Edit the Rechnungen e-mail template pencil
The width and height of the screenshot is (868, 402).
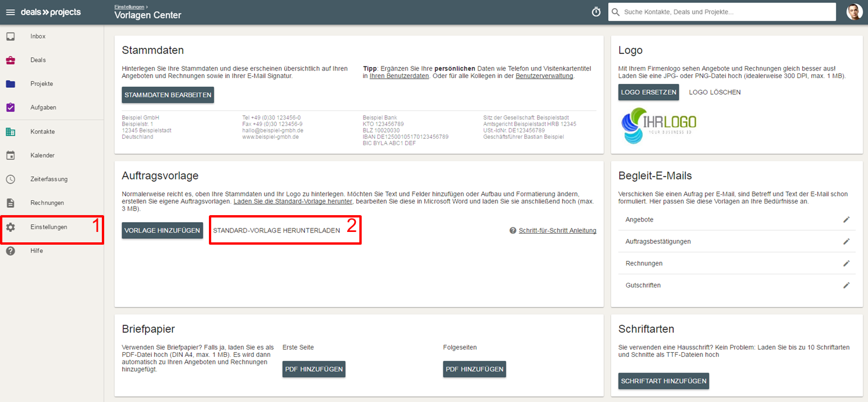(847, 263)
